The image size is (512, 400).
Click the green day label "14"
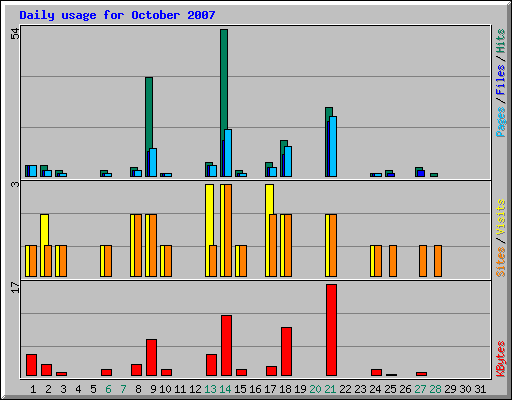pyautogui.click(x=225, y=389)
